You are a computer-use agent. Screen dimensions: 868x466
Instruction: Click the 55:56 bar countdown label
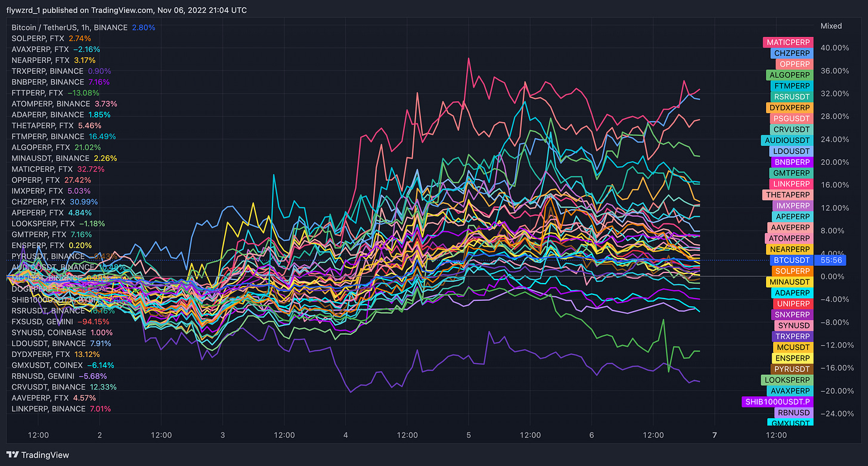click(x=830, y=260)
